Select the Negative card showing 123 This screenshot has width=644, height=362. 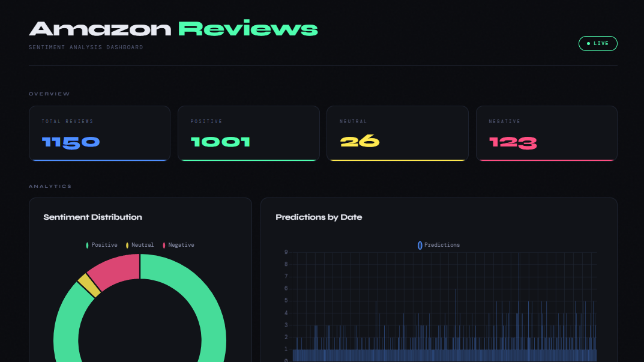[547, 133]
